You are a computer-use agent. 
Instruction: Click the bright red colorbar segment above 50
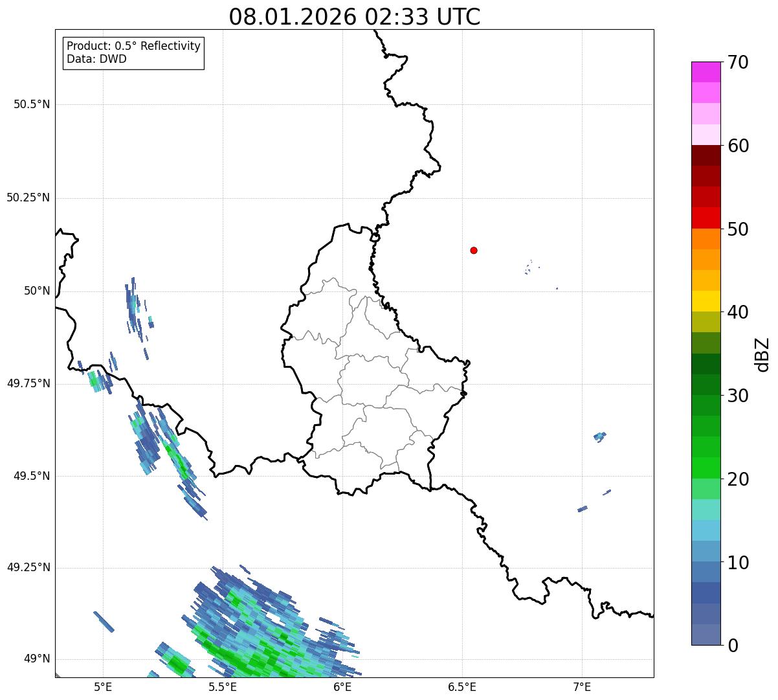[706, 218]
